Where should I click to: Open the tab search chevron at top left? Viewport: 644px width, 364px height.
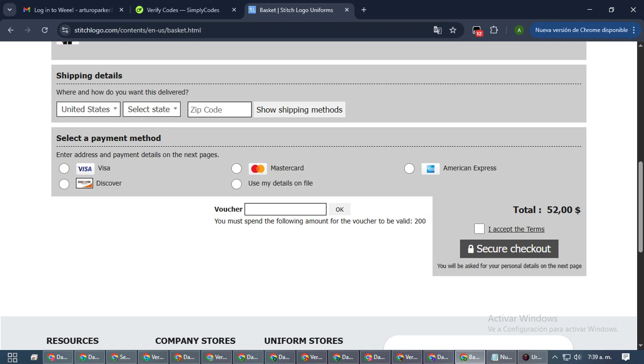coord(9,10)
